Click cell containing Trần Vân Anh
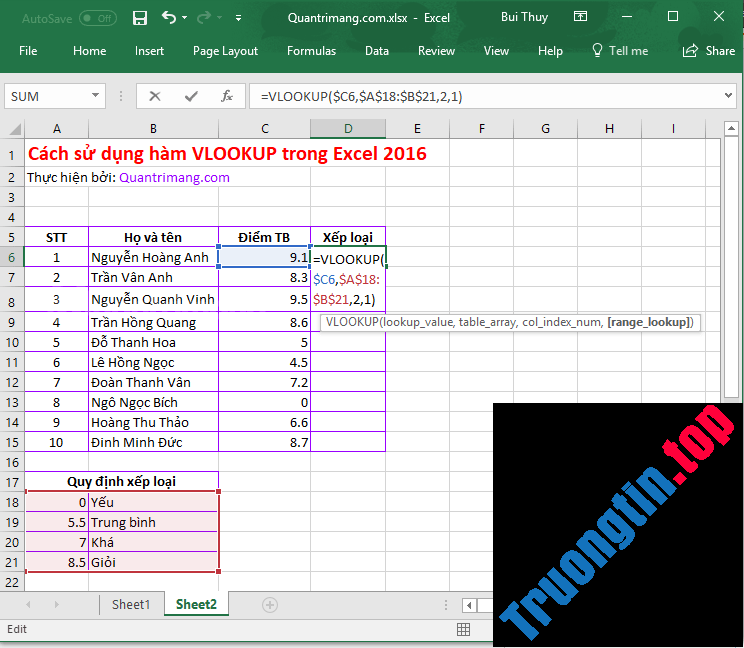 [153, 278]
